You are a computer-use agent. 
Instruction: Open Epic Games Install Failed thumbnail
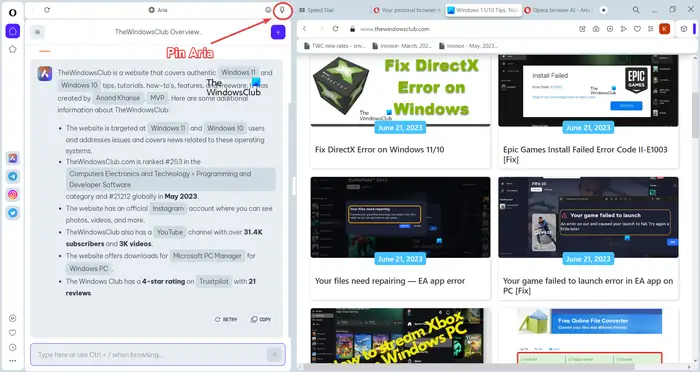588,91
